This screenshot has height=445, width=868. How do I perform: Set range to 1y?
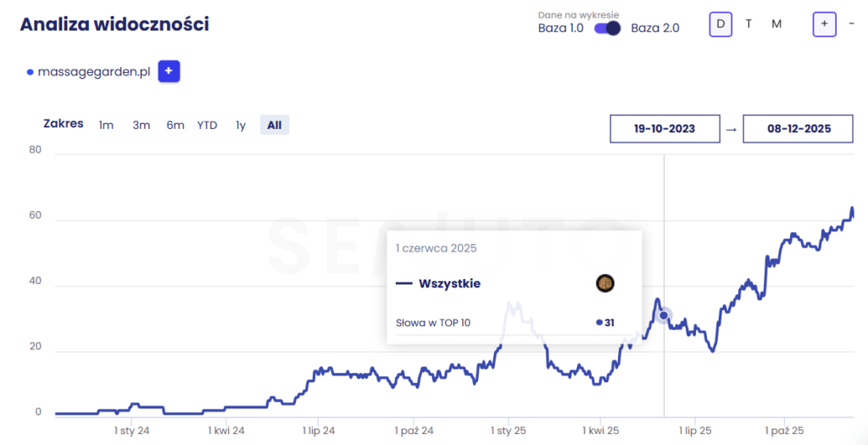[x=241, y=125]
